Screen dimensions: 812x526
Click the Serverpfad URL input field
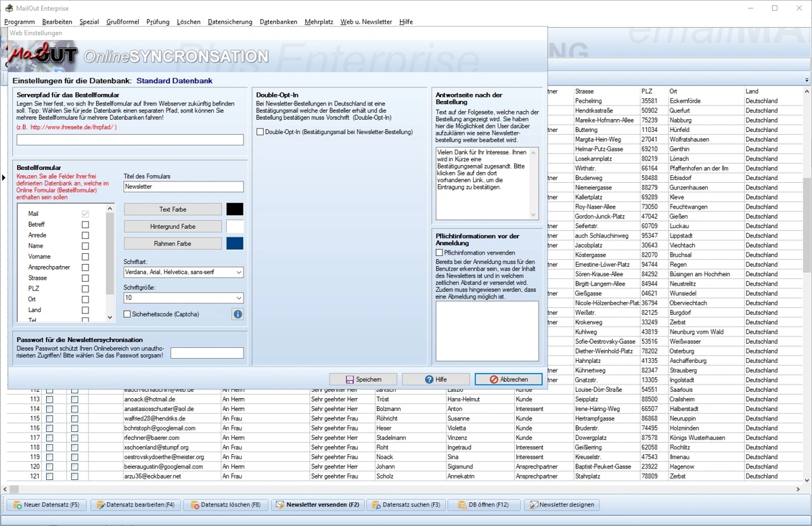pos(130,140)
